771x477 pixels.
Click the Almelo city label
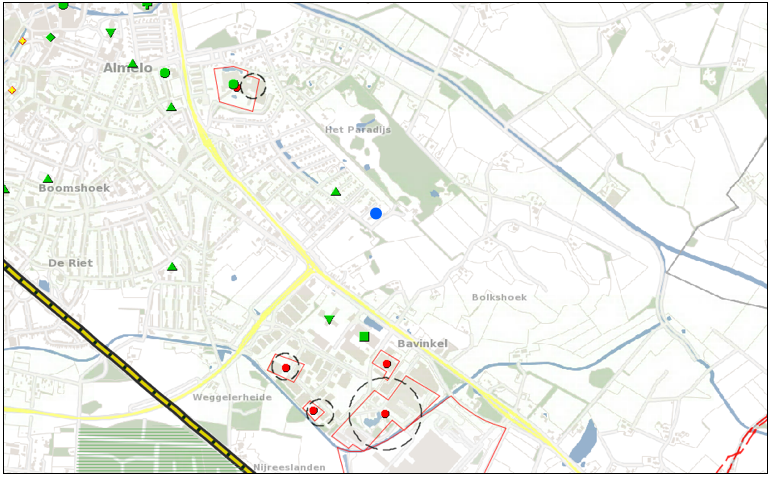128,68
